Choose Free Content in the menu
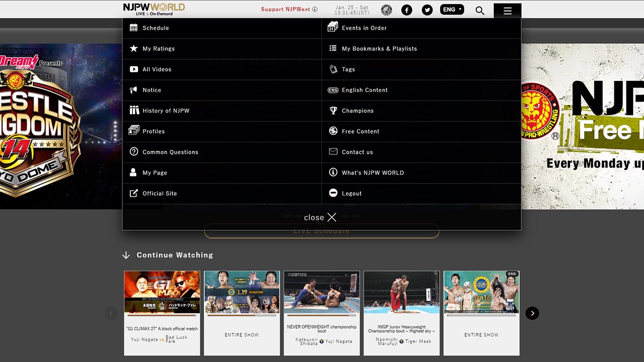644x362 pixels. 421,131
